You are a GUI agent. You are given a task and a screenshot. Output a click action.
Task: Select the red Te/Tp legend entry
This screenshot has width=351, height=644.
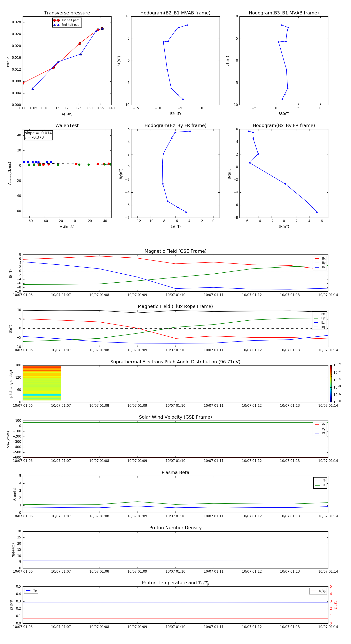pos(318,591)
